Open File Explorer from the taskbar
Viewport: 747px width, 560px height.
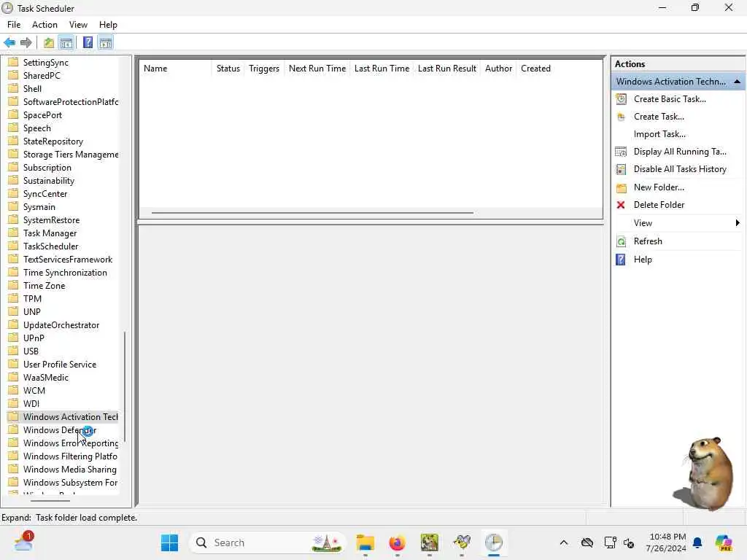[365, 542]
